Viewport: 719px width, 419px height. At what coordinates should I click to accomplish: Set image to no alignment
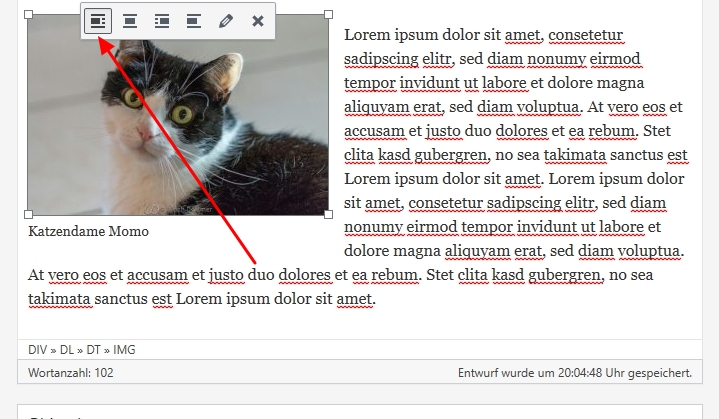[x=194, y=21]
